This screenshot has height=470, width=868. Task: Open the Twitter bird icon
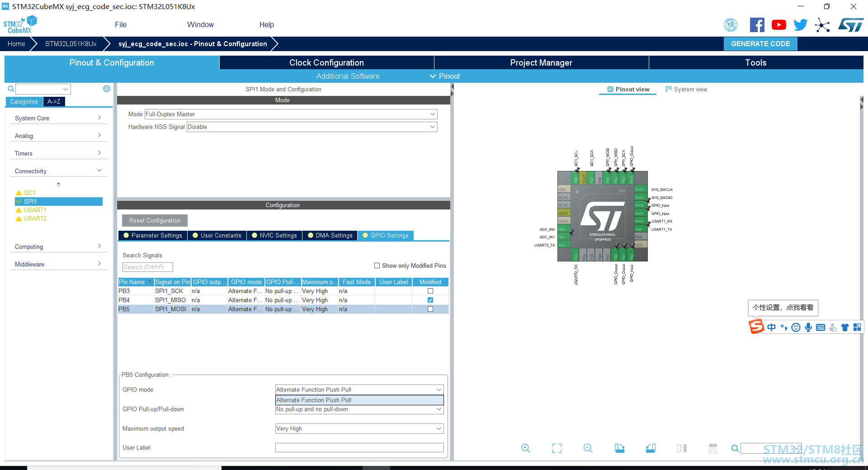[x=800, y=25]
